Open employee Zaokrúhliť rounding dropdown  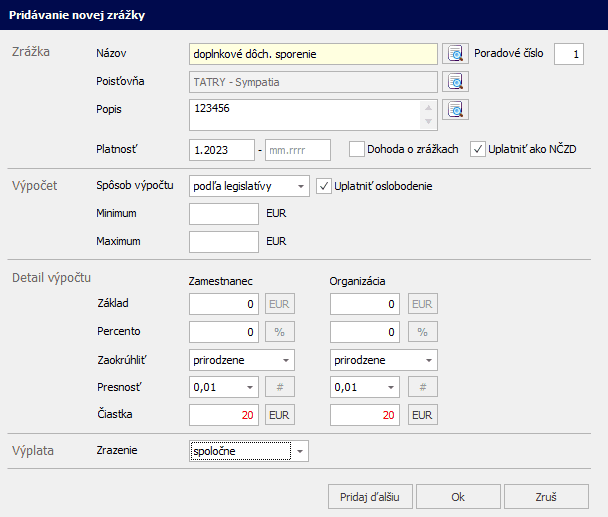(287, 359)
